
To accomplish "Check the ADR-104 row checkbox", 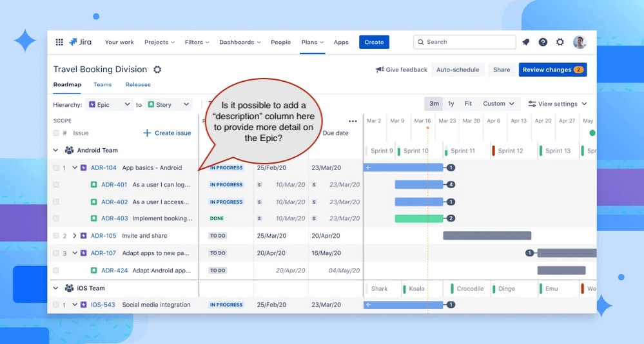I will 56,167.
